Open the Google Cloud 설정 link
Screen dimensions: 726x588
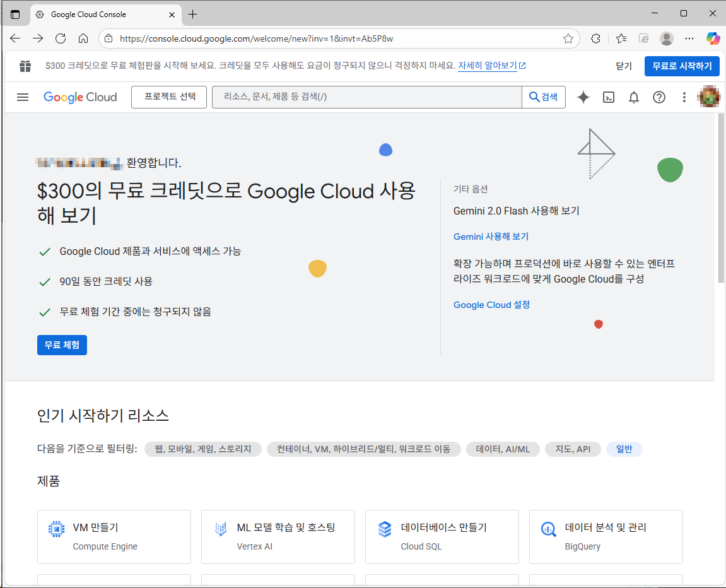(491, 305)
